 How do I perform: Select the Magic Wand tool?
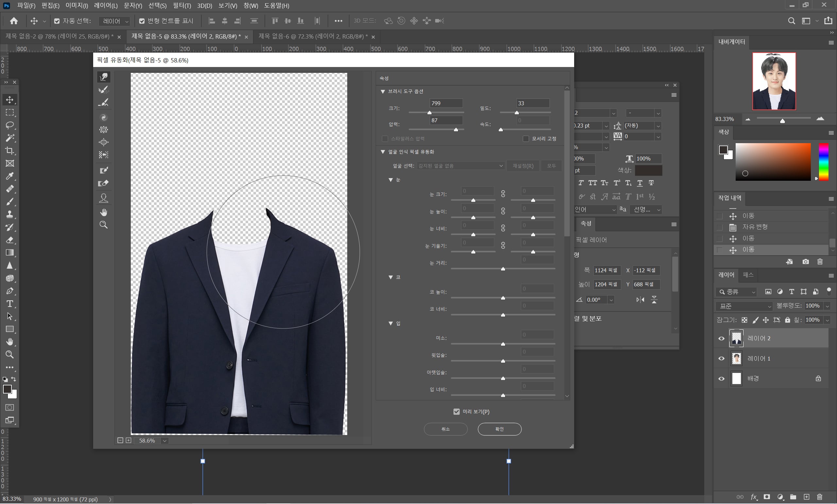pos(10,138)
